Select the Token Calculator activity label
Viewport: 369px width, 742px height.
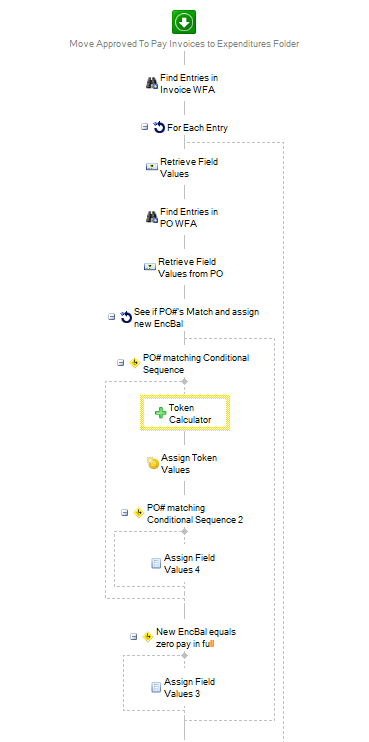190,414
